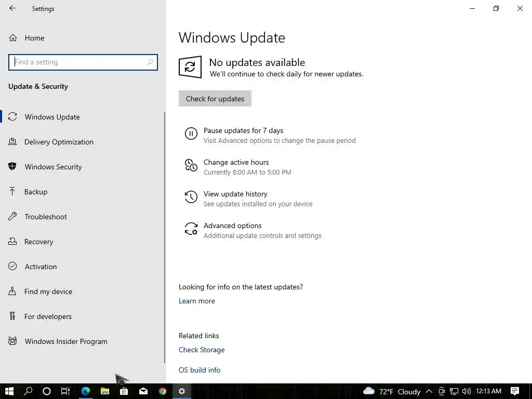The height and width of the screenshot is (399, 532).
Task: Click the Check for updates button
Action: pyautogui.click(x=215, y=98)
